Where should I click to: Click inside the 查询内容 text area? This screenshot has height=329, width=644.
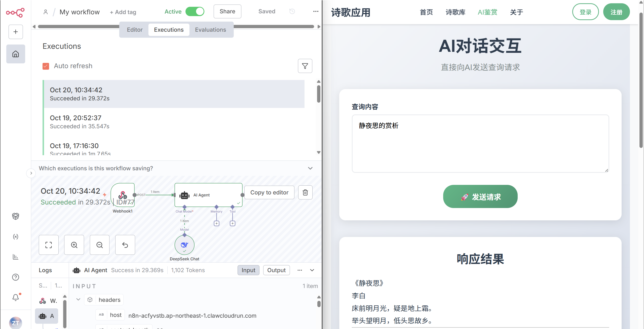[480, 143]
